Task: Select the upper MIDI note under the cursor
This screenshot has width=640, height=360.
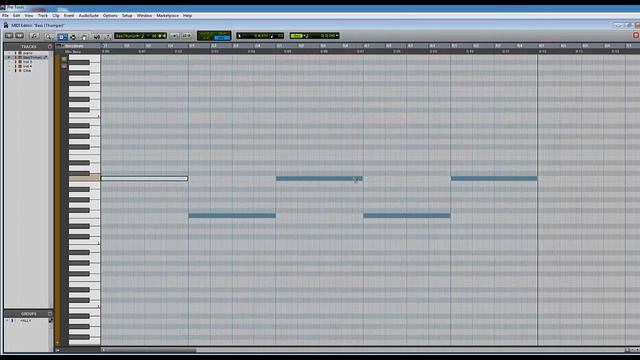Action: pos(319,178)
